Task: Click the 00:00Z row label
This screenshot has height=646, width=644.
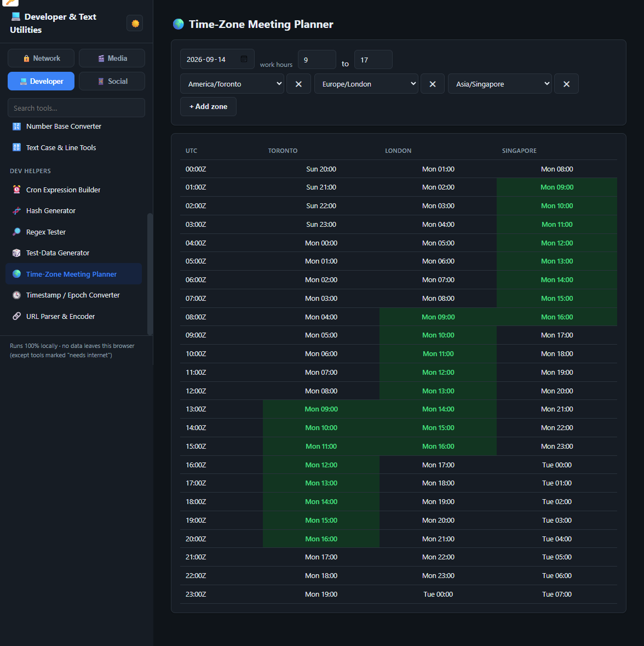Action: 196,169
